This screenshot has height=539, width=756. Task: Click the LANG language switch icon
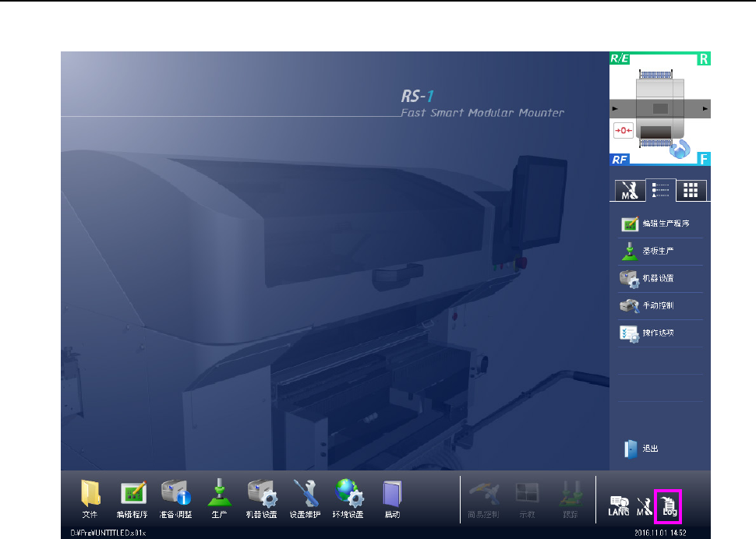point(618,506)
